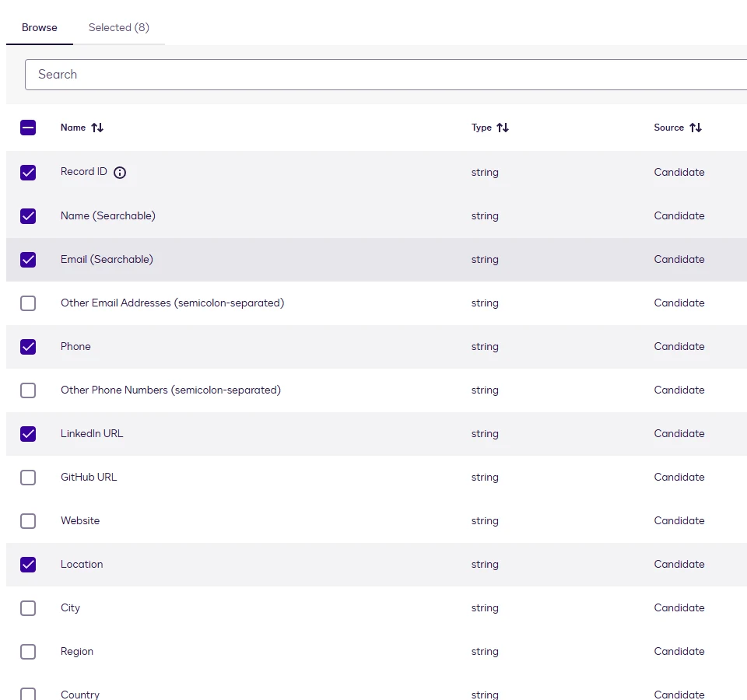Screen dimensions: 747x700
Task: Click the Source column header label
Action: tap(669, 128)
